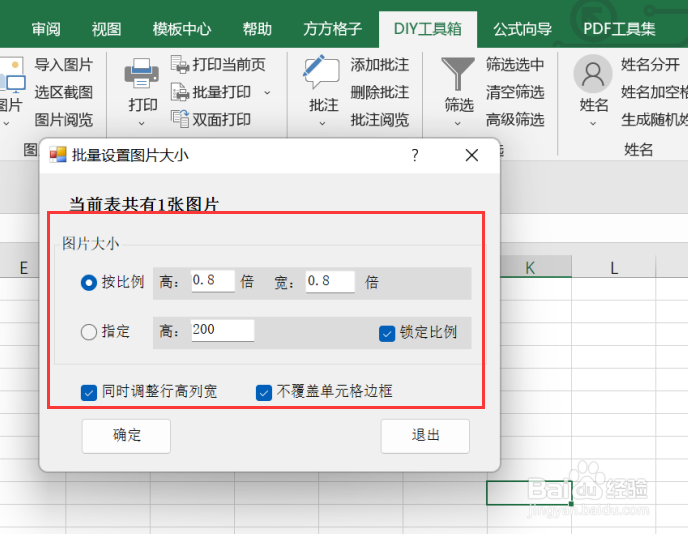Click the dialog help question mark
Image resolution: width=688 pixels, height=534 pixels.
(415, 155)
